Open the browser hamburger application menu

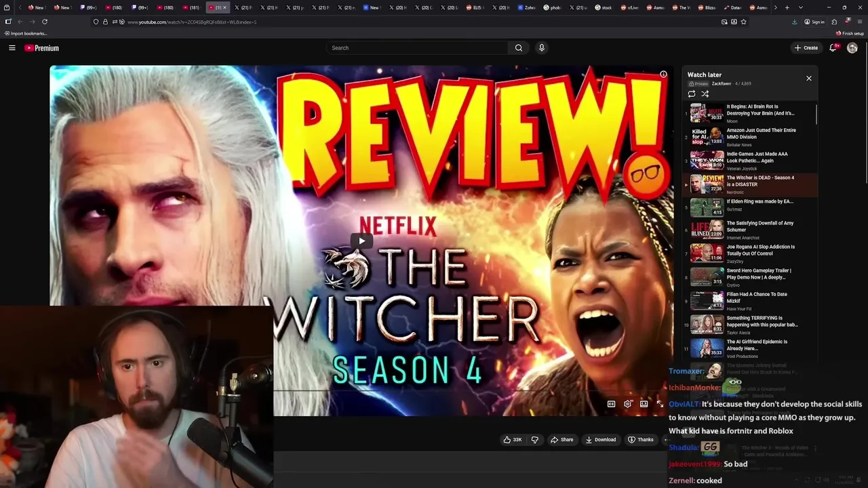(x=860, y=22)
